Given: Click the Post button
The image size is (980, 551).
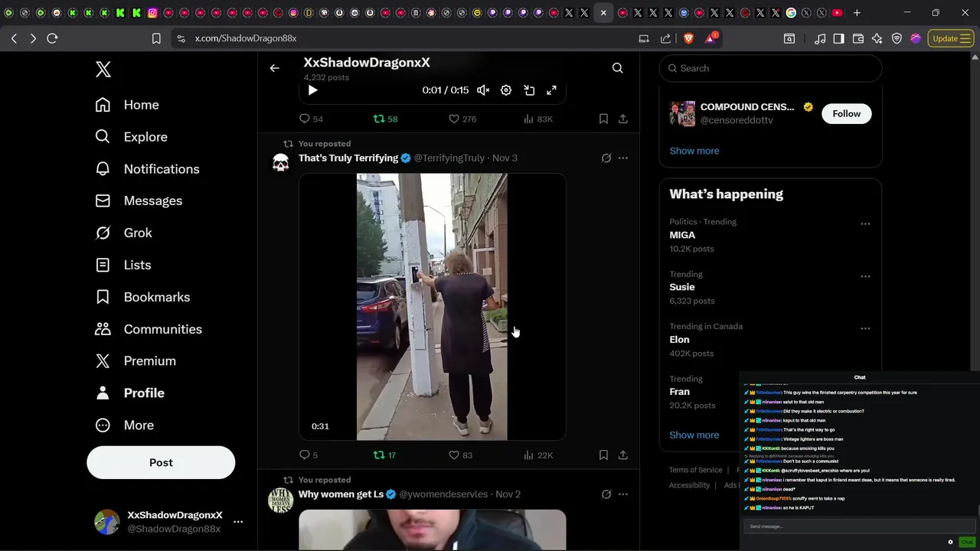Looking at the screenshot, I should coord(161,462).
